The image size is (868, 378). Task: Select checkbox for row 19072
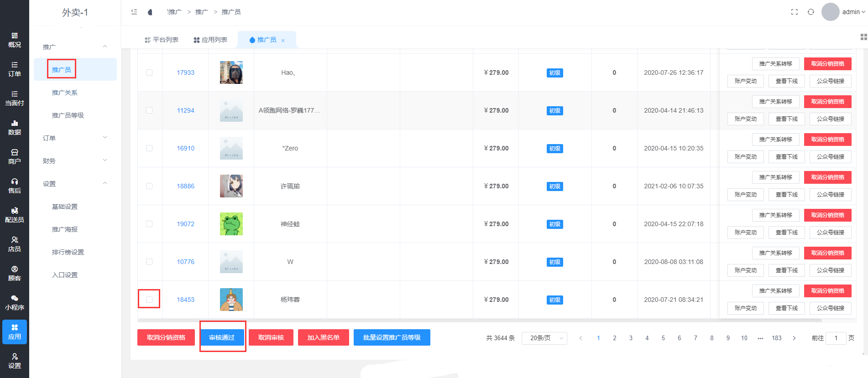[149, 224]
